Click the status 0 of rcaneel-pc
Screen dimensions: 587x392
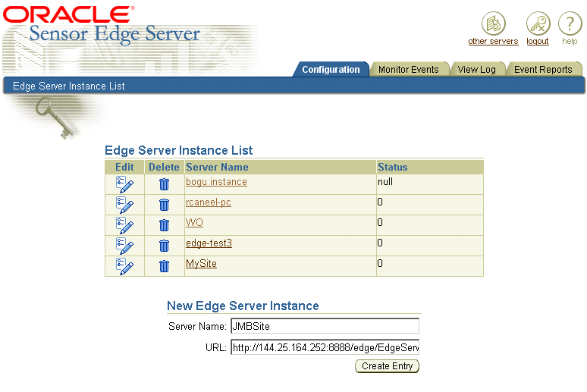tap(380, 202)
